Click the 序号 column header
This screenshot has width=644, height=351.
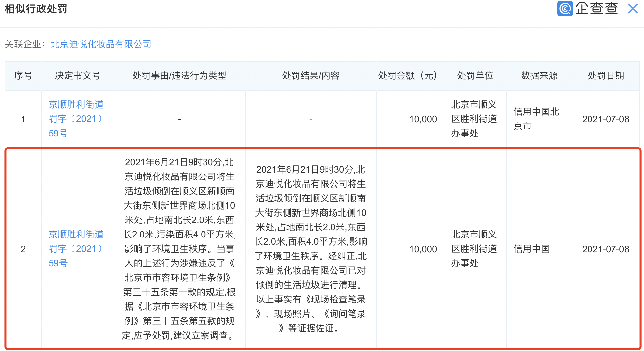click(x=23, y=76)
